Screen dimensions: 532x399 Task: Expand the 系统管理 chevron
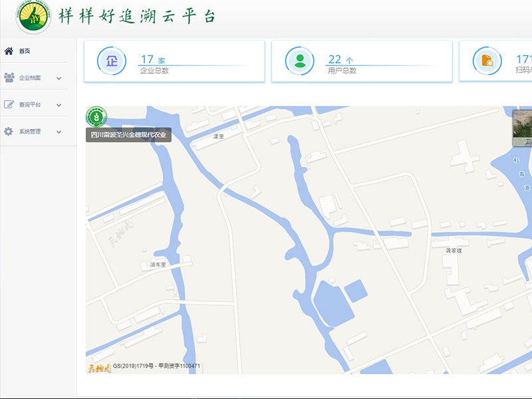pyautogui.click(x=59, y=132)
